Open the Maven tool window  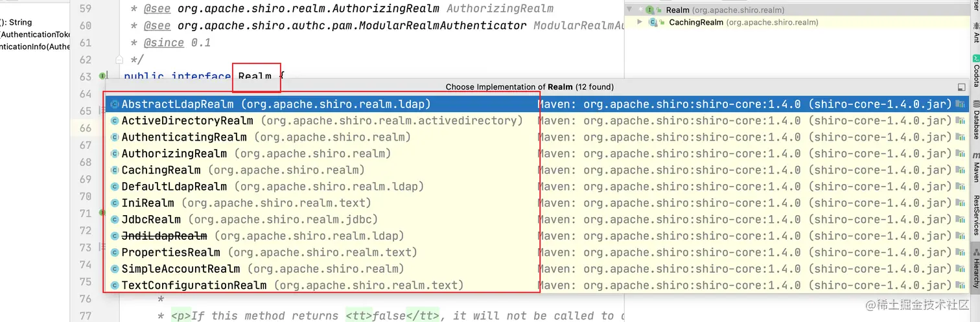click(975, 167)
